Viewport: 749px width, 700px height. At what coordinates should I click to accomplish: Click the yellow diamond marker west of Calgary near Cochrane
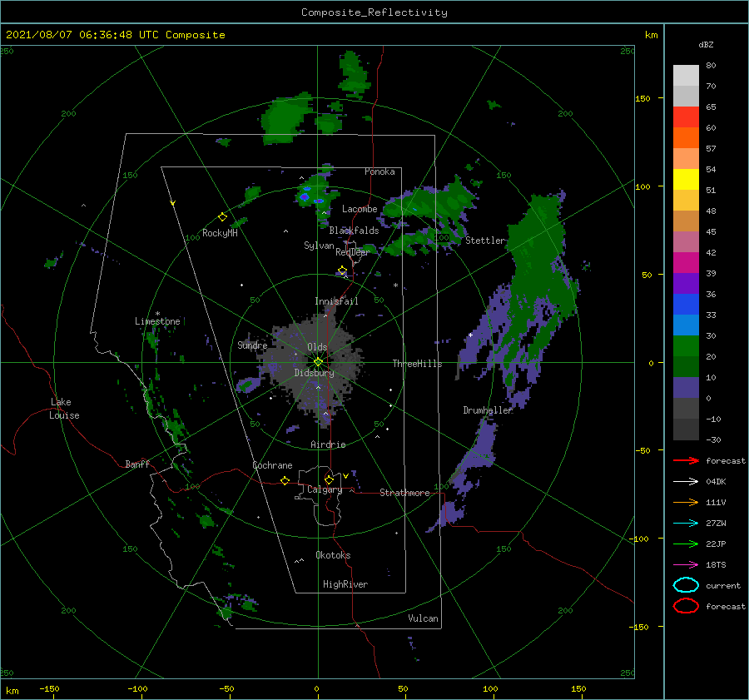285,480
